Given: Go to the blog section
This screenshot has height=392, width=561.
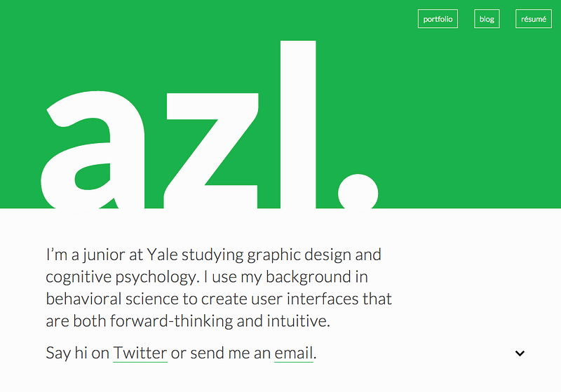Looking at the screenshot, I should coord(487,19).
